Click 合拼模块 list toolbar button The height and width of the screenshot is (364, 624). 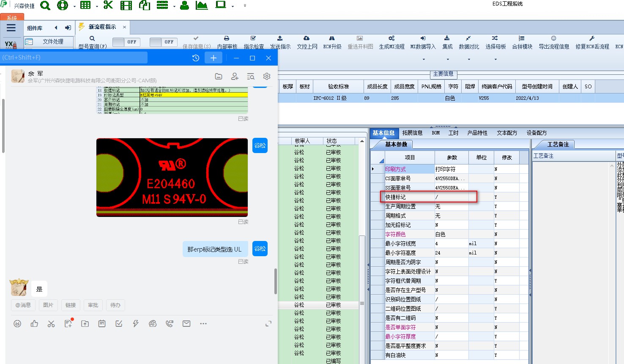(x=522, y=43)
